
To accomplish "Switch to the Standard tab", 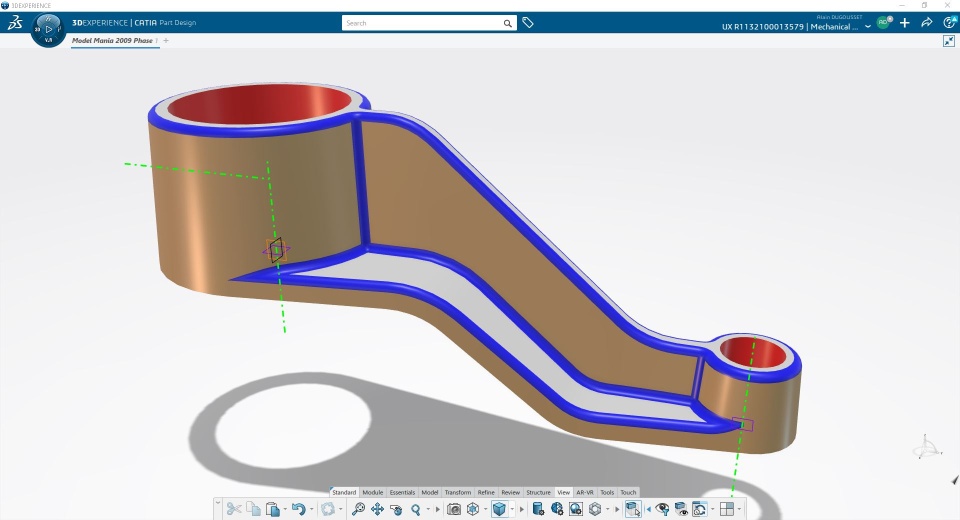I will click(344, 492).
